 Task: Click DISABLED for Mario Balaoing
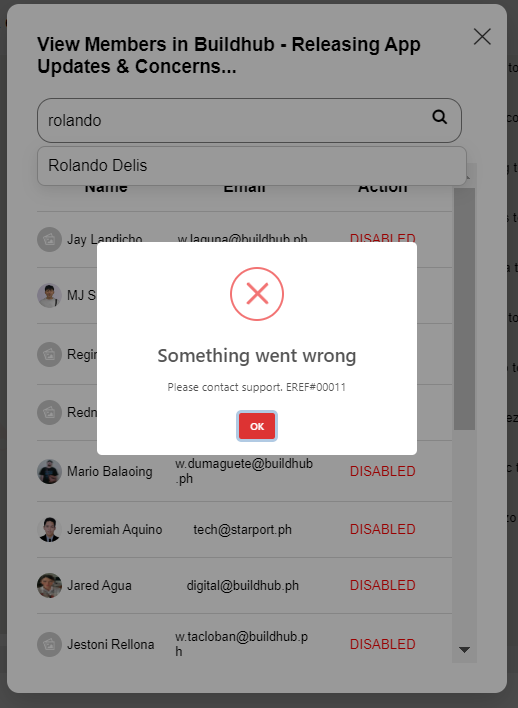383,471
